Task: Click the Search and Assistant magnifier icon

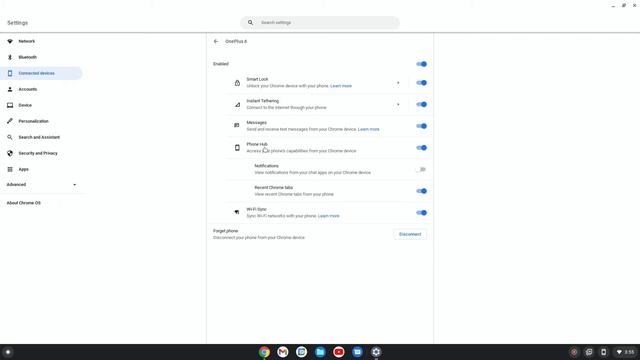Action: click(x=10, y=137)
